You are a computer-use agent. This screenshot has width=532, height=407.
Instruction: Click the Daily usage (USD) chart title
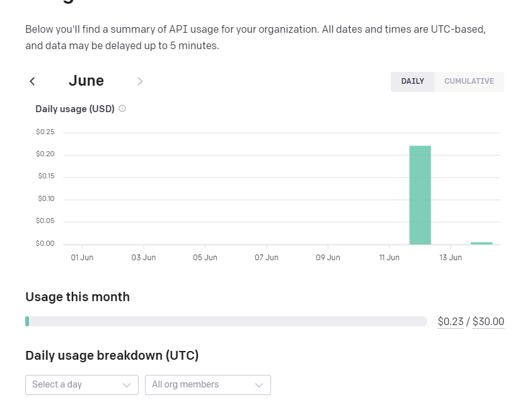pos(75,109)
